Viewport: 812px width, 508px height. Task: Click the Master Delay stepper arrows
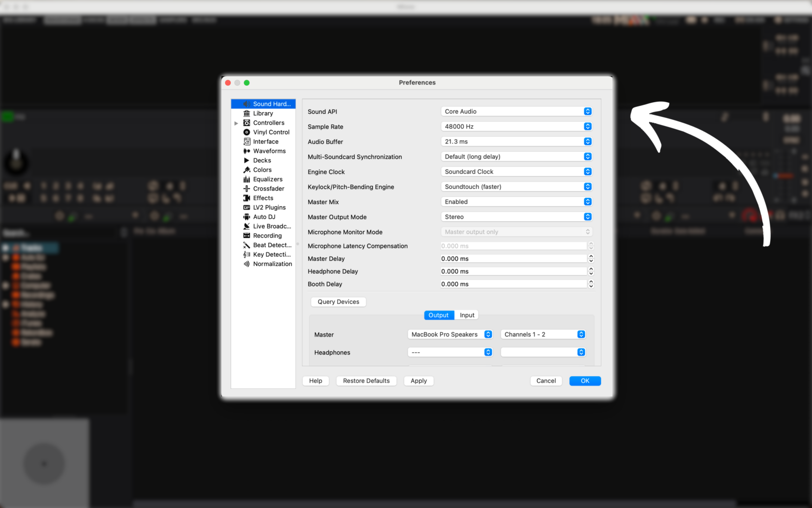pyautogui.click(x=591, y=259)
